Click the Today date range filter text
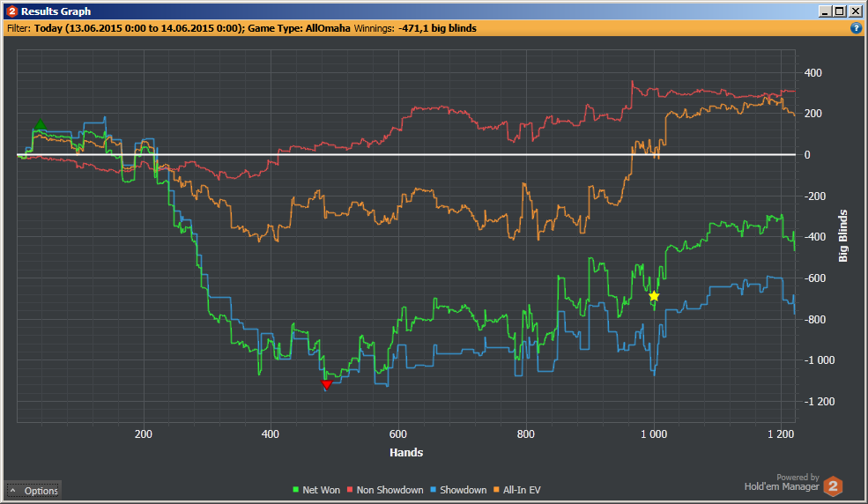This screenshot has width=868, height=504. click(139, 28)
